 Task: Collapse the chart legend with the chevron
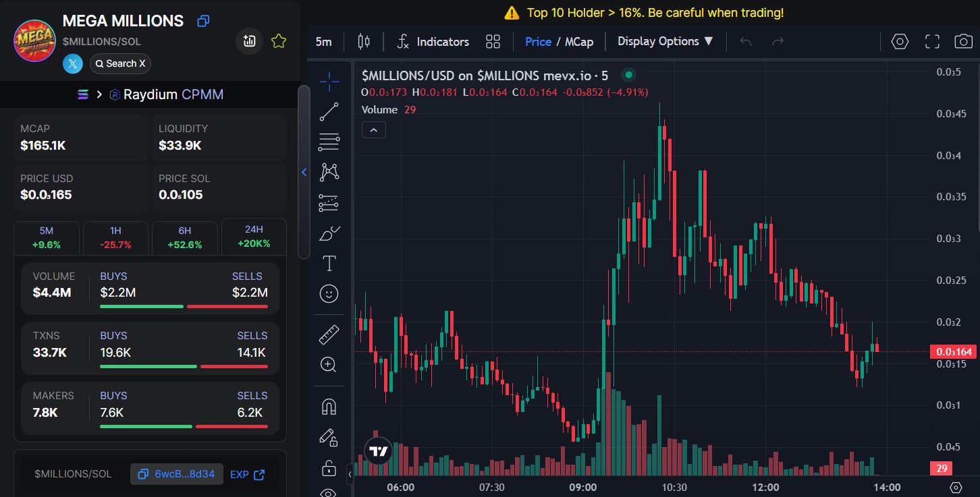pyautogui.click(x=374, y=129)
